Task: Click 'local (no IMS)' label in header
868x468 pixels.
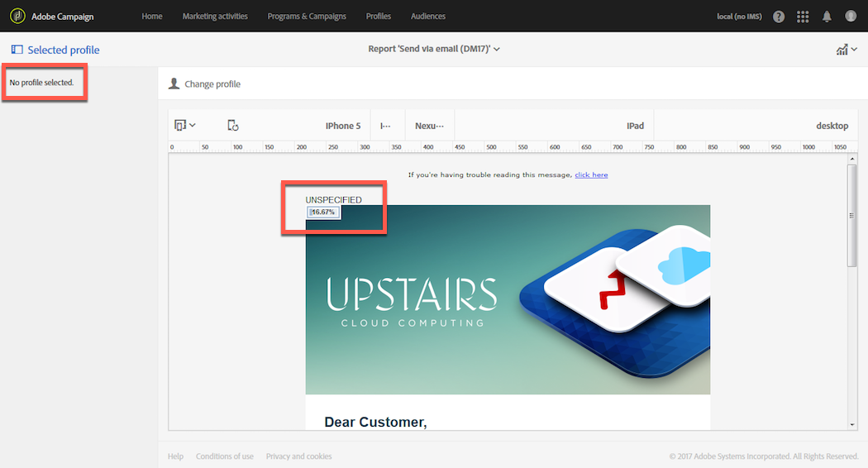Action: pos(739,17)
